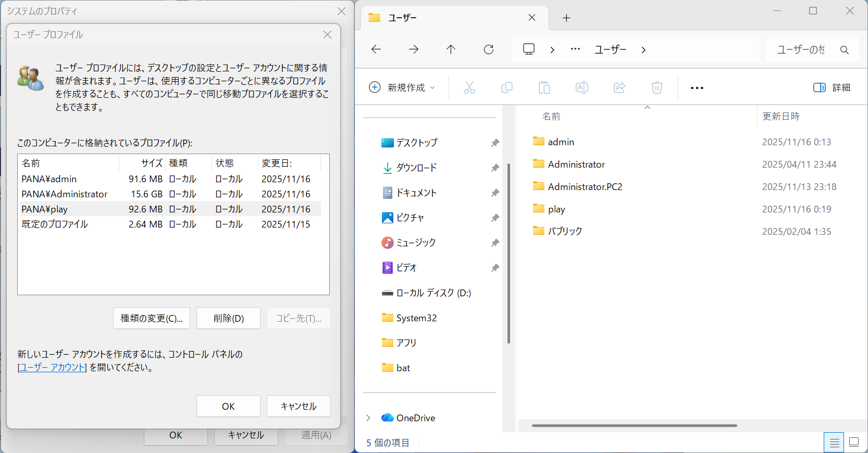
Task: Open the See more ellipsis menu in toolbar
Action: click(697, 87)
